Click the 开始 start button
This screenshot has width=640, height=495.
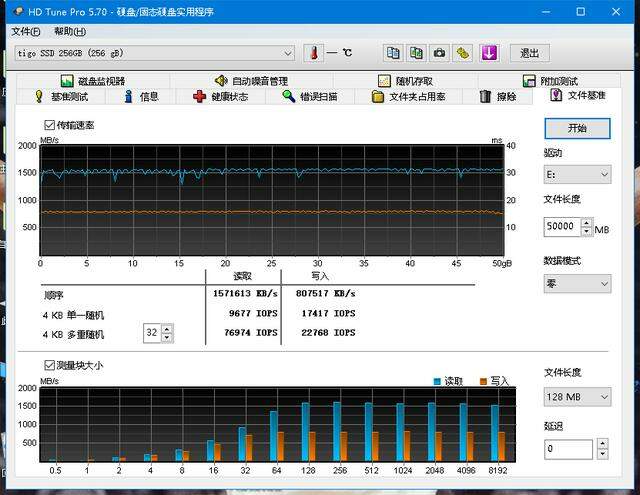click(577, 128)
